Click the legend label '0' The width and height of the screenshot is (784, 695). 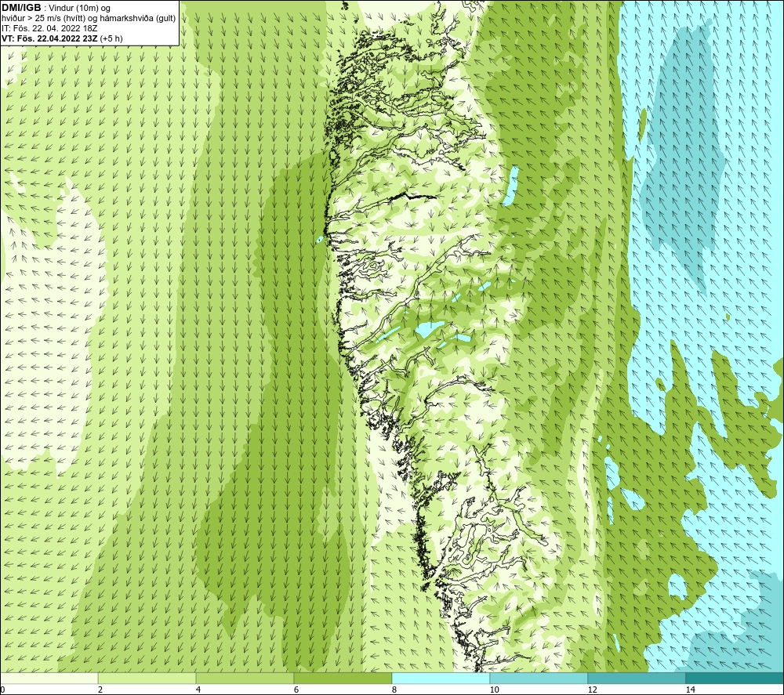click(3, 690)
